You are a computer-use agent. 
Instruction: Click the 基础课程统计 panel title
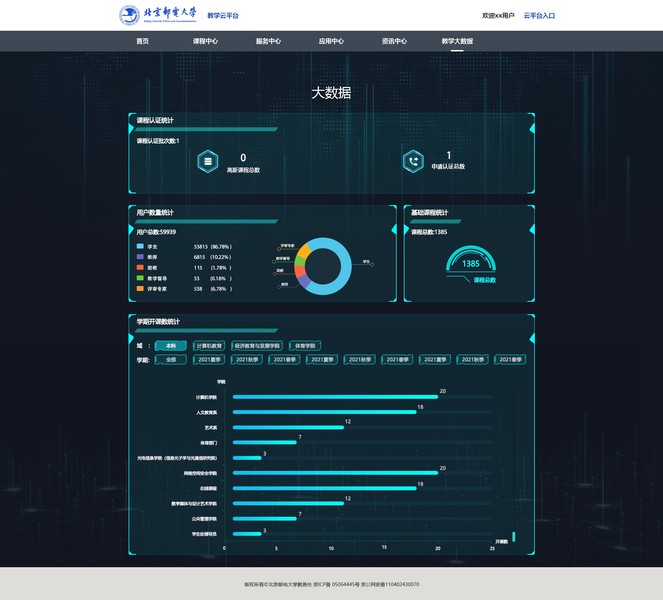pos(429,213)
